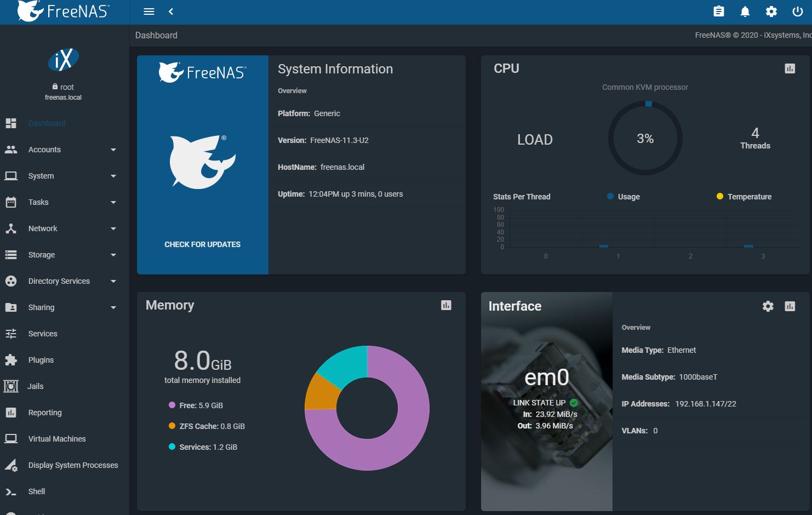Click the System laptop icon
Screen dimensions: 812x515
pyautogui.click(x=11, y=176)
